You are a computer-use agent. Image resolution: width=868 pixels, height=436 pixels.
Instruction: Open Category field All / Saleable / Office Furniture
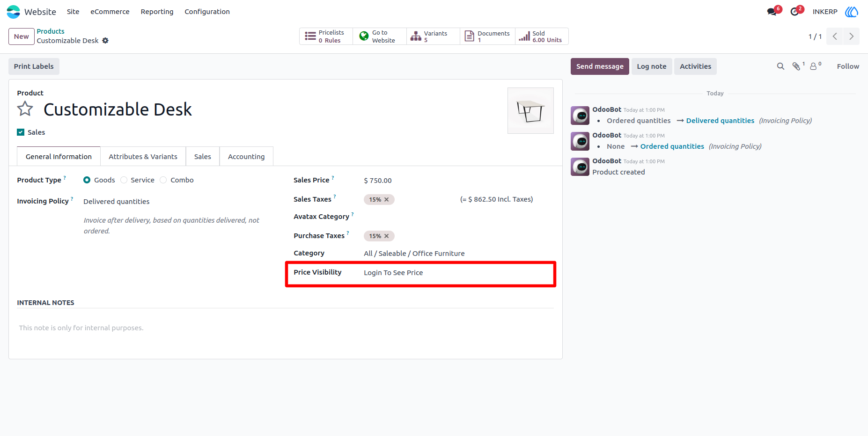[x=458, y=254]
